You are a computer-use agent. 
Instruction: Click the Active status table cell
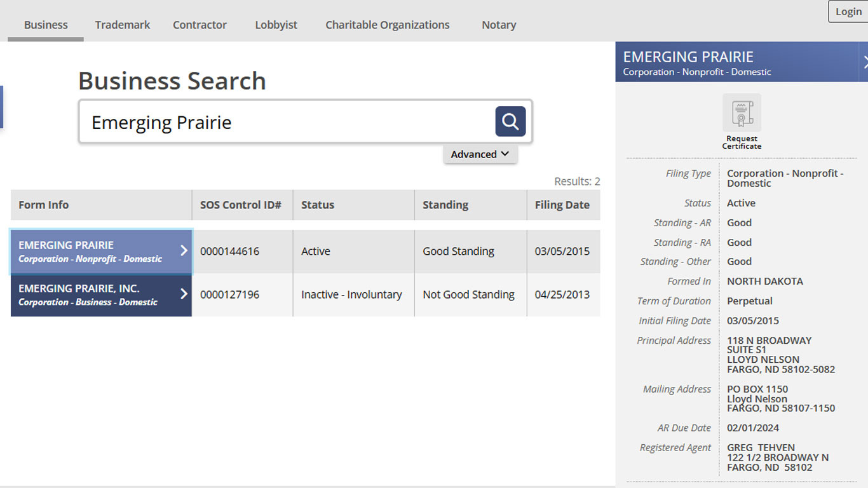pyautogui.click(x=353, y=252)
